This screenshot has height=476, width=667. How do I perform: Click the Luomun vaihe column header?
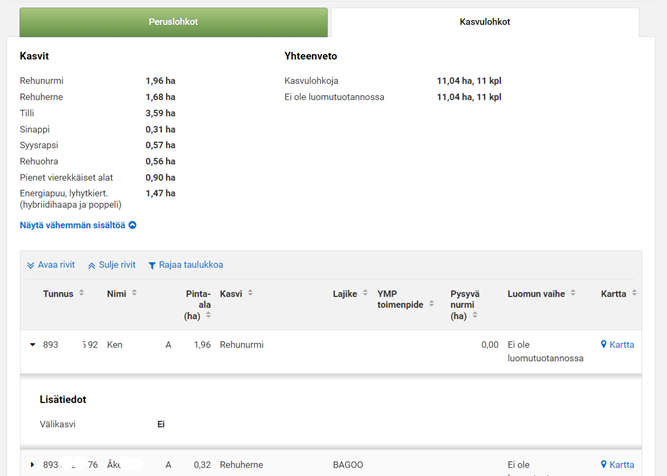pos(536,294)
